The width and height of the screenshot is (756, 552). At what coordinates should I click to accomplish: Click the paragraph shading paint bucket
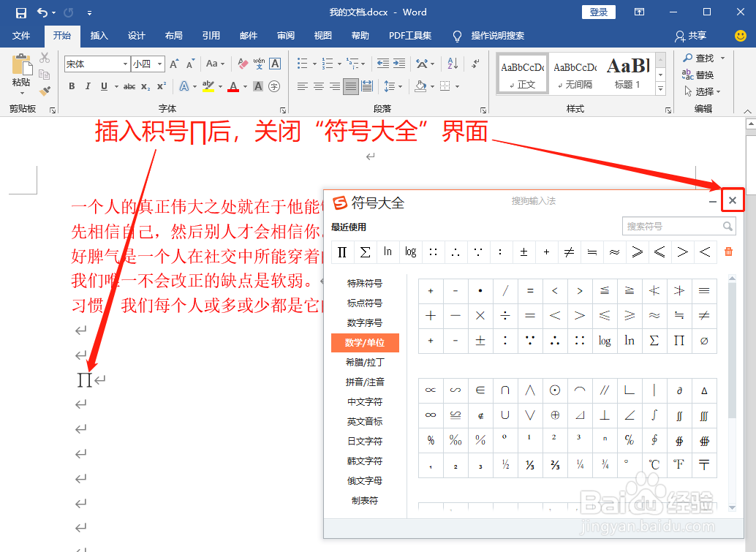click(420, 86)
